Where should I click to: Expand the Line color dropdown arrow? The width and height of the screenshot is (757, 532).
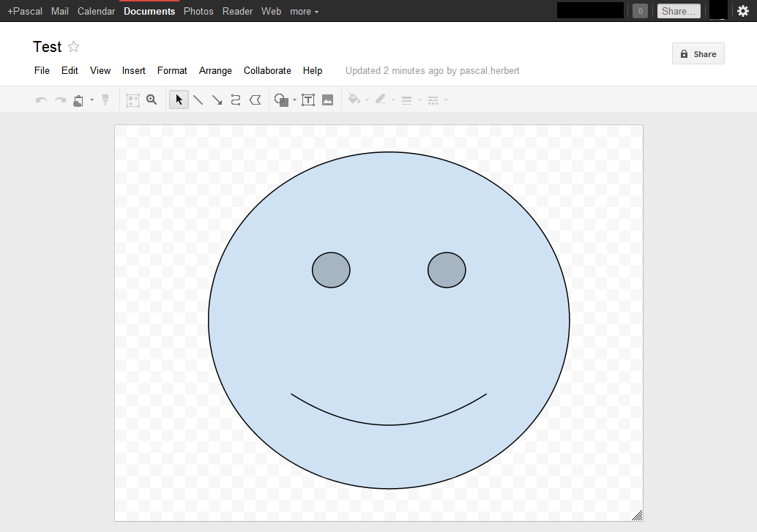click(393, 100)
